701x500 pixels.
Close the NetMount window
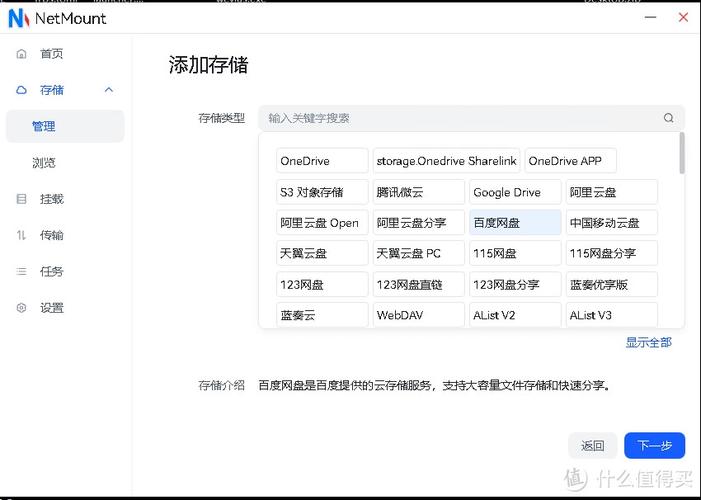coord(683,17)
